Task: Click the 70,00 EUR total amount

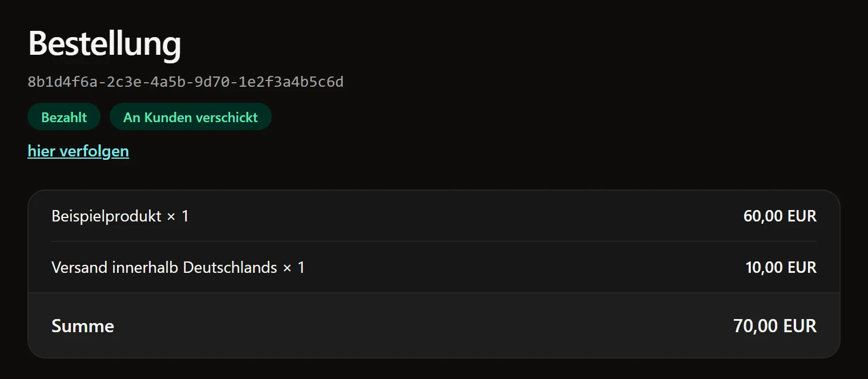Action: [775, 326]
